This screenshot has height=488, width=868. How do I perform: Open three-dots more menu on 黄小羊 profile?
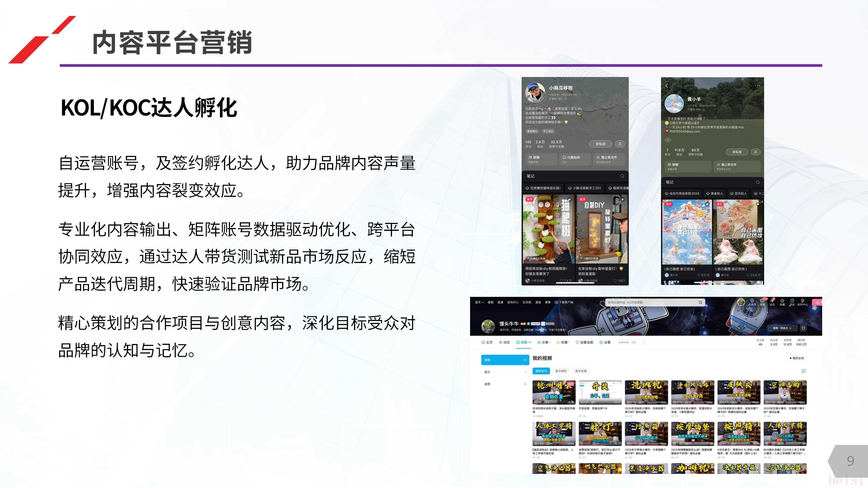757,86
